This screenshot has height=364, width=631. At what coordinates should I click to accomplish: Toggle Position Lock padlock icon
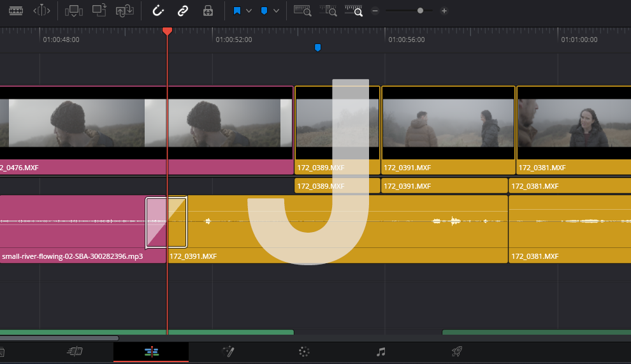(x=208, y=11)
